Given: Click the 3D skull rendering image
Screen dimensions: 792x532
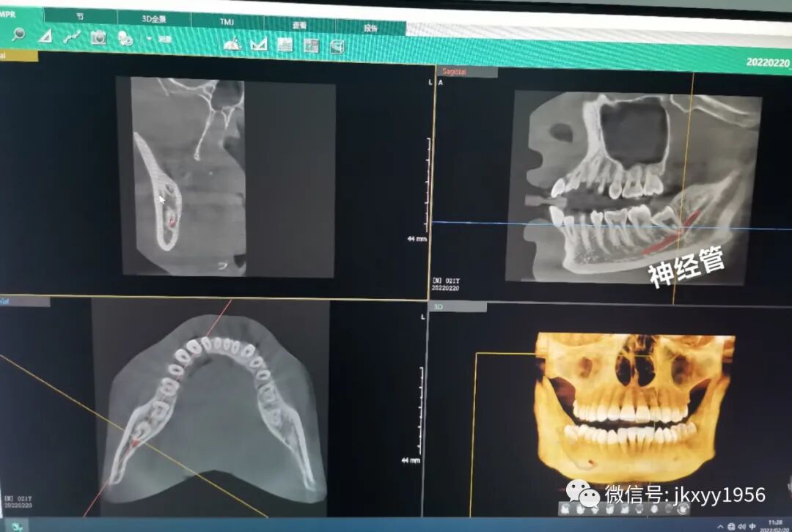Looking at the screenshot, I should 634,407.
